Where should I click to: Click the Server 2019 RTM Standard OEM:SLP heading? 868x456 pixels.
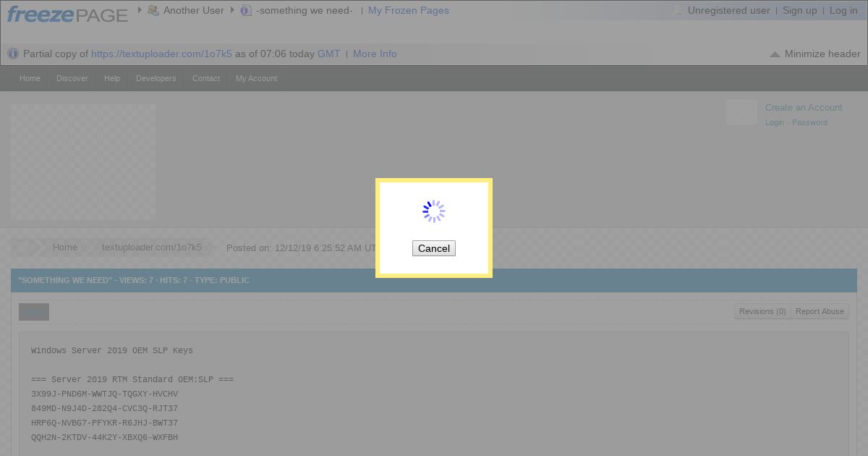point(132,379)
